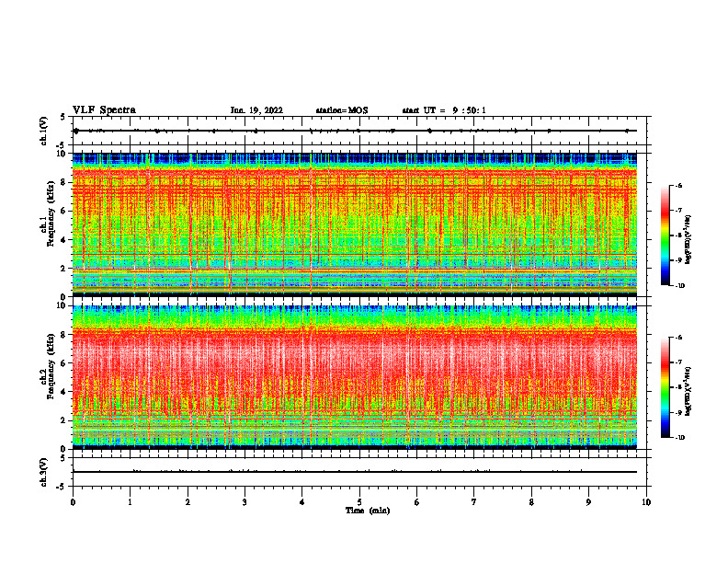
Task: Click the ch.3 voltage waveform trace
Action: pyautogui.click(x=355, y=472)
